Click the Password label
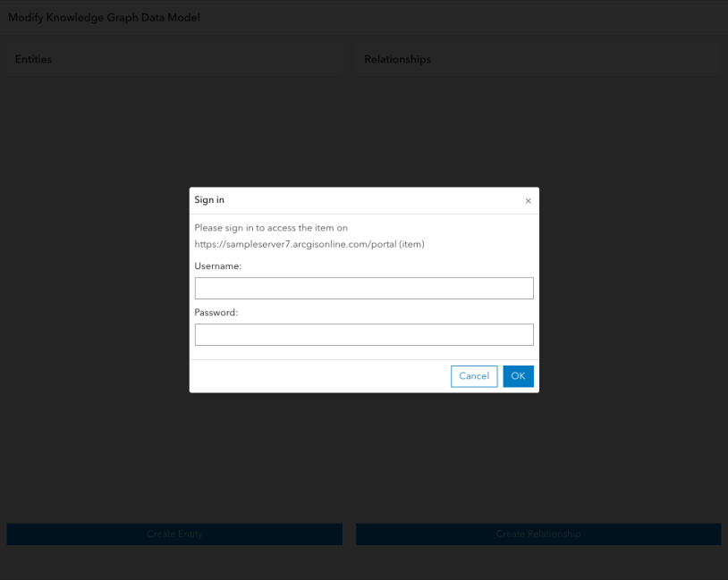The width and height of the screenshot is (728, 580). pyautogui.click(x=216, y=313)
